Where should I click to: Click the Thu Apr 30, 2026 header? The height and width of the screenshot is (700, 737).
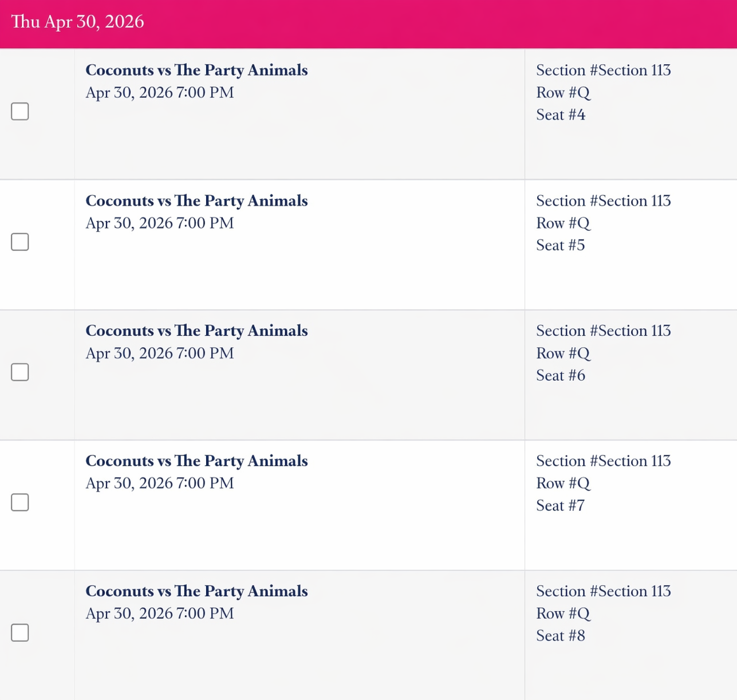point(78,22)
